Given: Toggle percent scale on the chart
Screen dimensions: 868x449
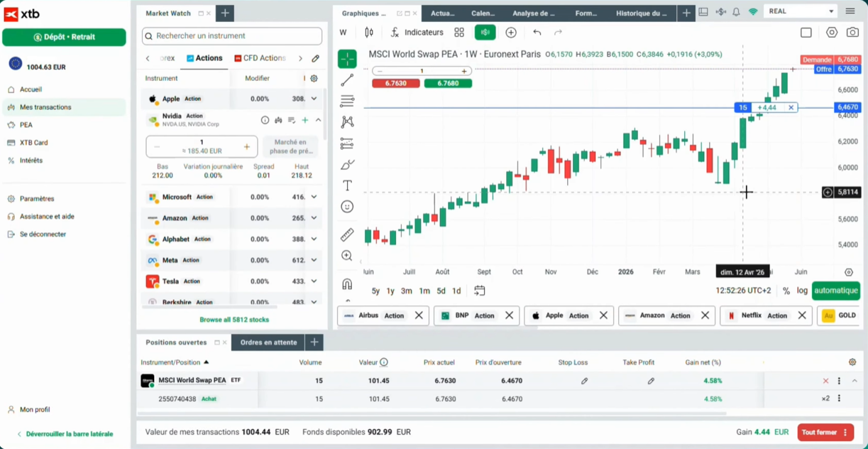Looking at the screenshot, I should click(786, 291).
